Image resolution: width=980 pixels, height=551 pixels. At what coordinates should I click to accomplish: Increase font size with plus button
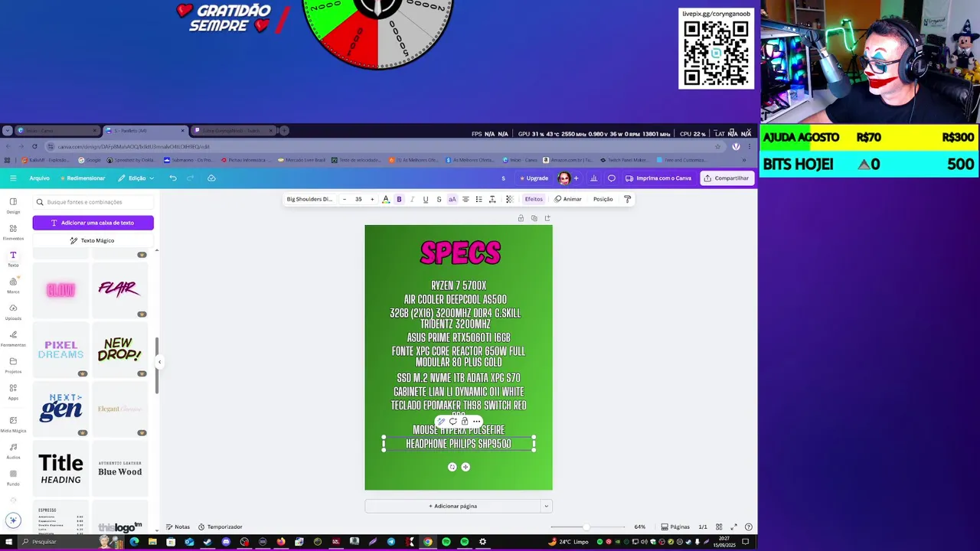click(x=372, y=199)
